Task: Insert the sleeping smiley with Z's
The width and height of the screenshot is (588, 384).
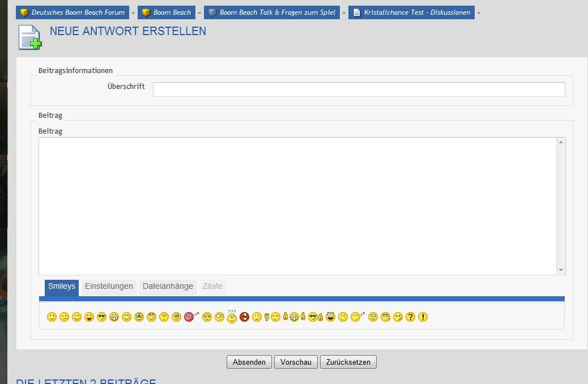Action: 356,317
